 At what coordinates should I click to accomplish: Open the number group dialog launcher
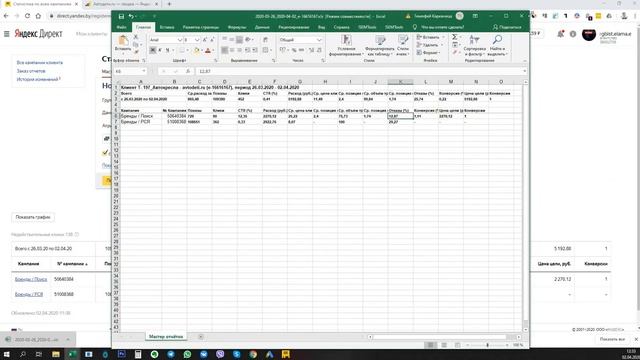pos(322,60)
